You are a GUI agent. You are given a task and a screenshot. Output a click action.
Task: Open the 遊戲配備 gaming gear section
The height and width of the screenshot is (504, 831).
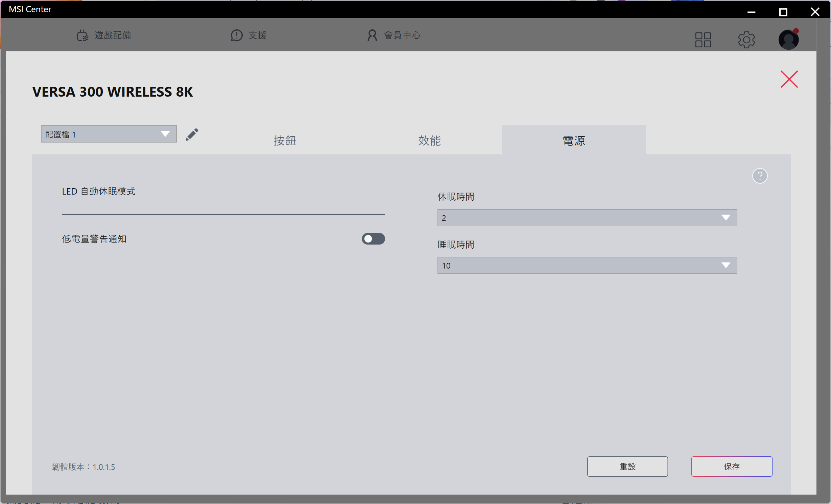(104, 35)
